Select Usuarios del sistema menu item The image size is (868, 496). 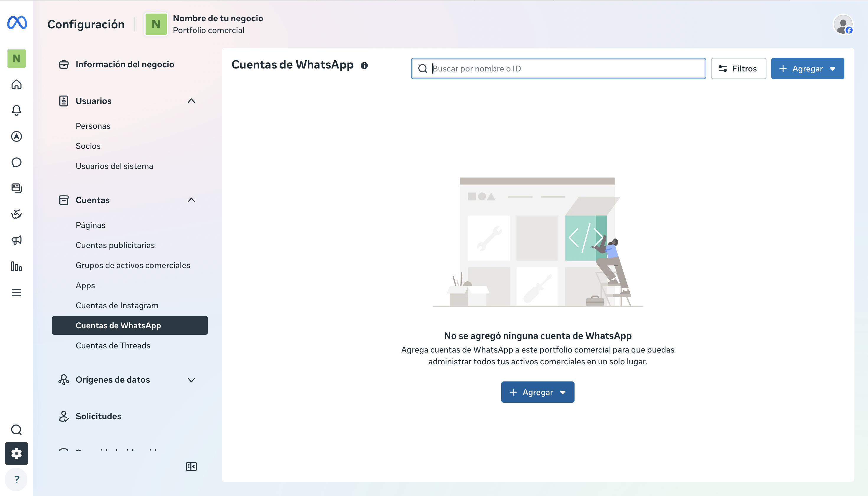(115, 166)
